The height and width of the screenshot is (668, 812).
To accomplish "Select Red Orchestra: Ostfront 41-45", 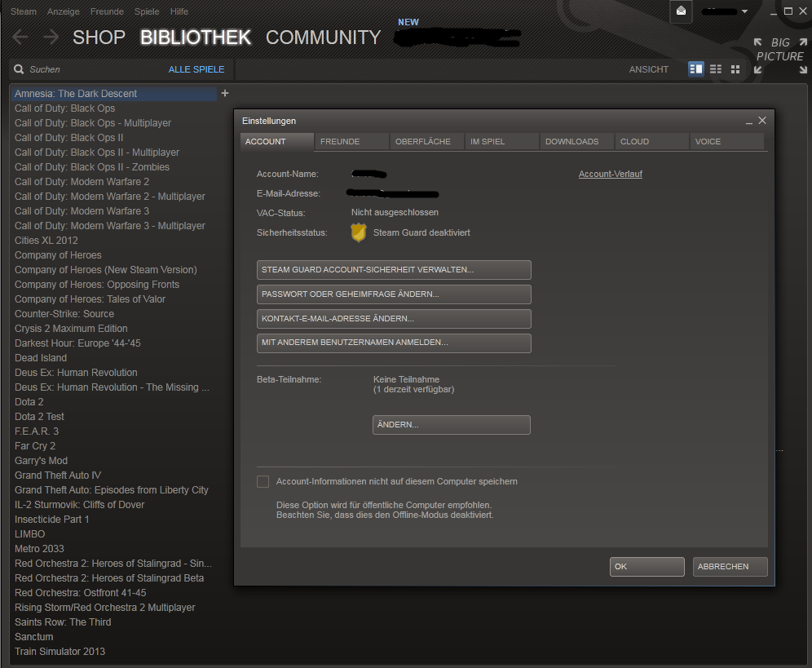I will (x=80, y=593).
